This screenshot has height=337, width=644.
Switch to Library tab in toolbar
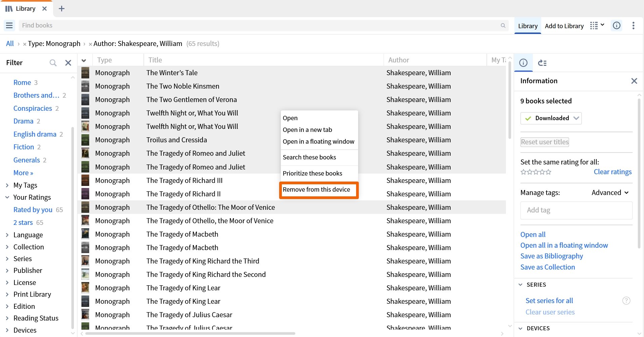click(528, 26)
